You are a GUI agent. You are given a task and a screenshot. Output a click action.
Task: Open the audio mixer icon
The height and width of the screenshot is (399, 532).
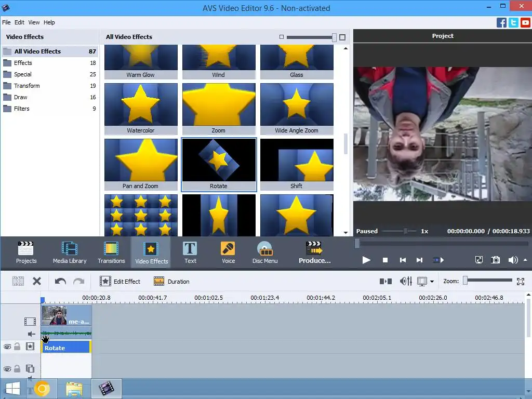(x=406, y=281)
